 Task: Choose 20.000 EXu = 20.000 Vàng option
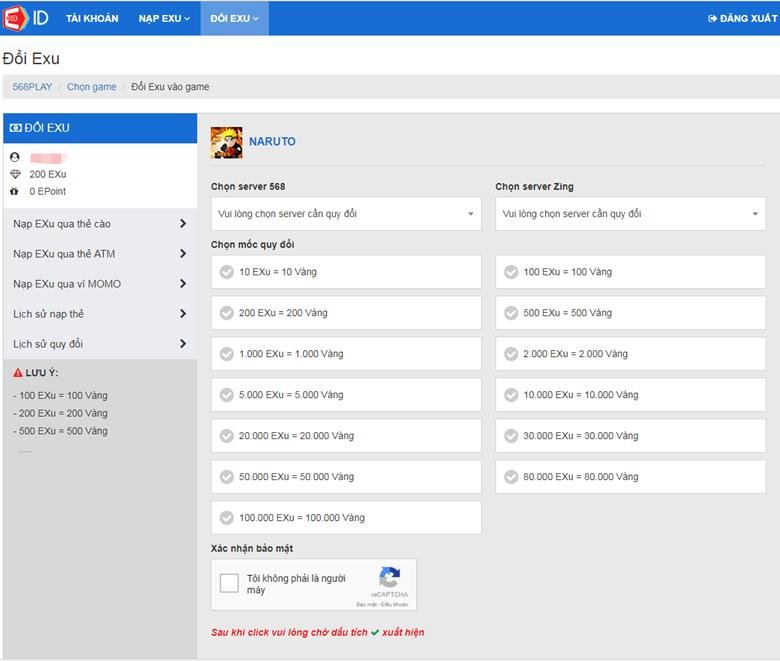[x=346, y=436]
